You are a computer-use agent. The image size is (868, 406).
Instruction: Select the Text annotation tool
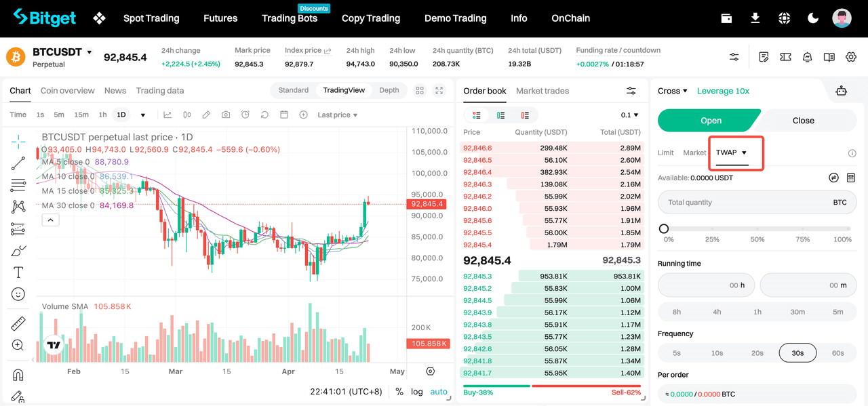tap(17, 272)
